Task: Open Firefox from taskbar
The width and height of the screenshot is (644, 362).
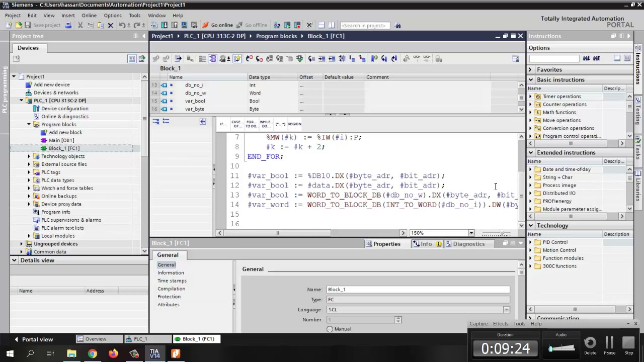Action: pyautogui.click(x=113, y=353)
